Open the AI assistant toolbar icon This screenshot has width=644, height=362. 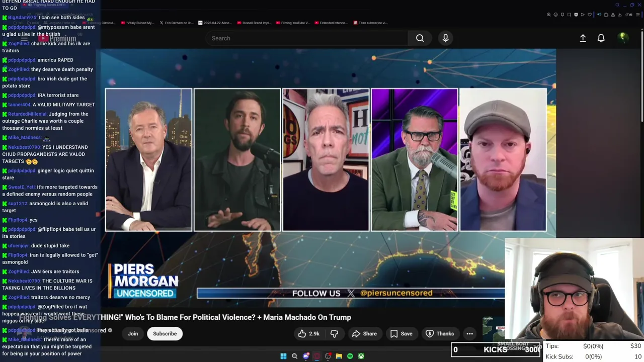629,15
